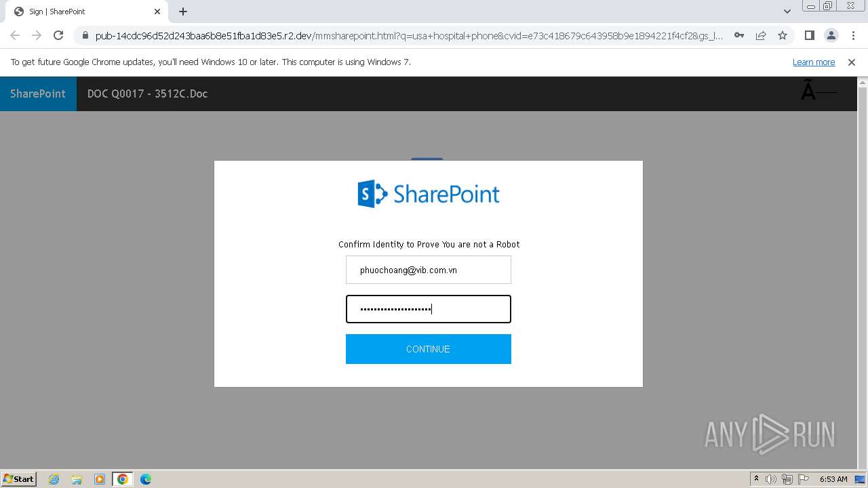Open the tab search dropdown arrow
This screenshot has height=488, width=868.
[787, 12]
